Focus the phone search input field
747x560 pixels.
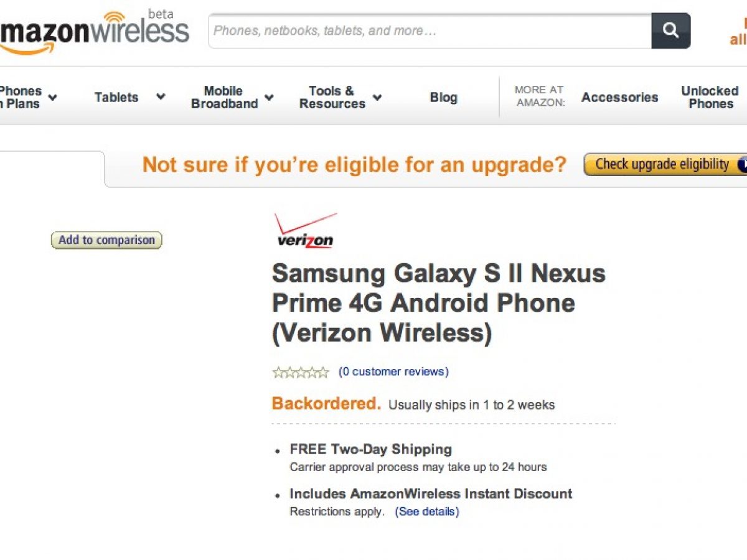[430, 30]
